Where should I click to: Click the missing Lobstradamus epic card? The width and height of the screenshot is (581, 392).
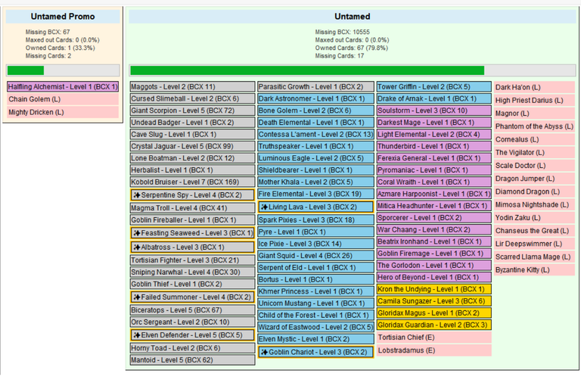434,350
